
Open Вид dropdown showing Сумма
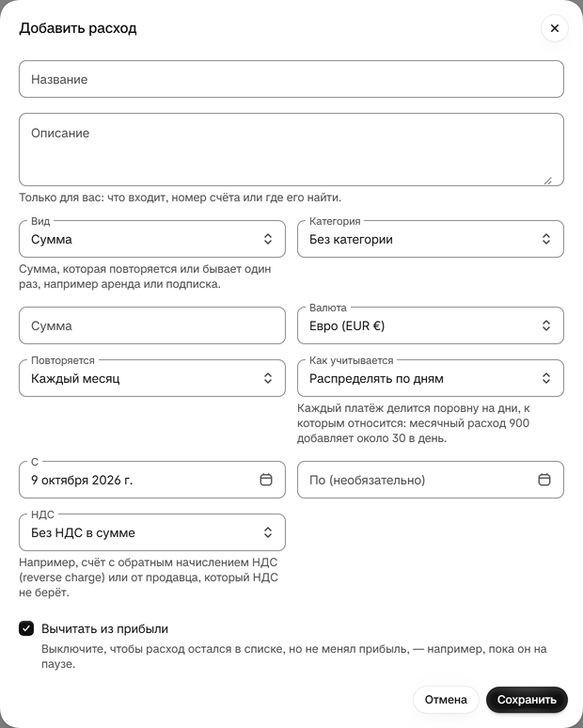click(152, 239)
